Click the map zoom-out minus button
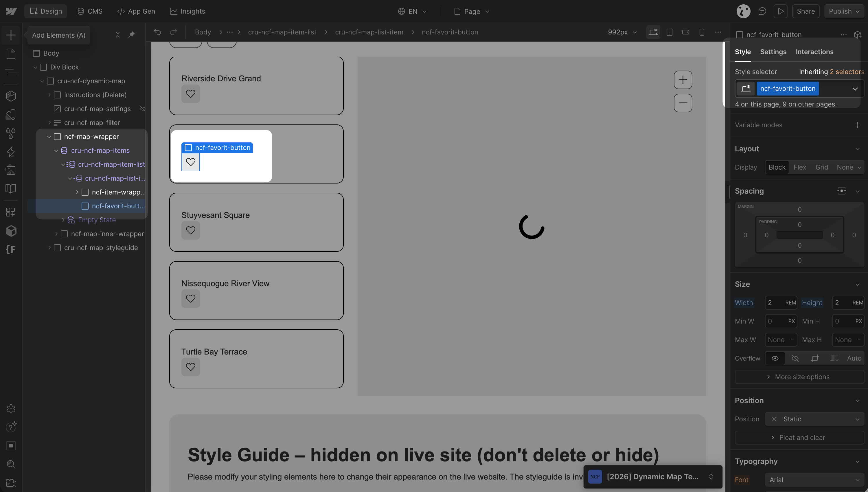The image size is (868, 492). click(683, 103)
